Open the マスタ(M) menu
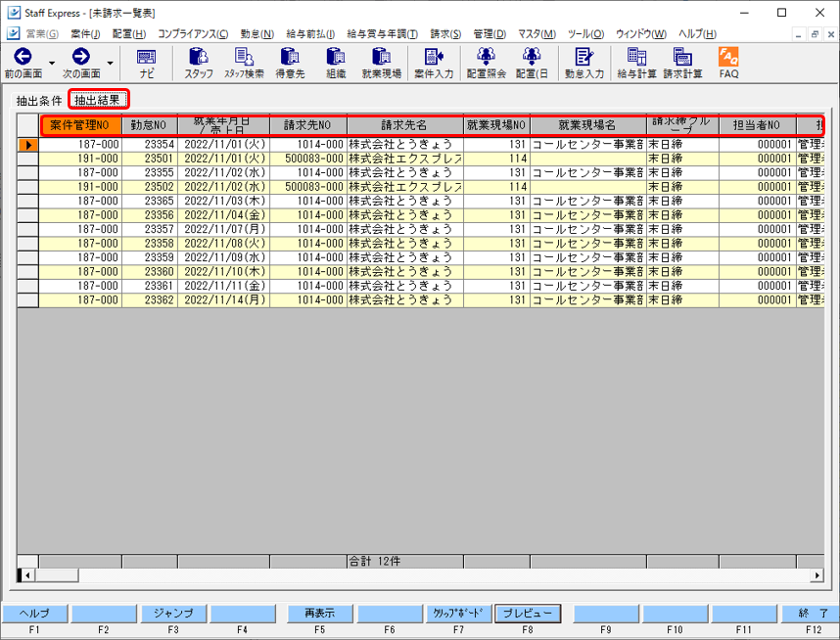Screen dimensions: 840x640 click(537, 33)
